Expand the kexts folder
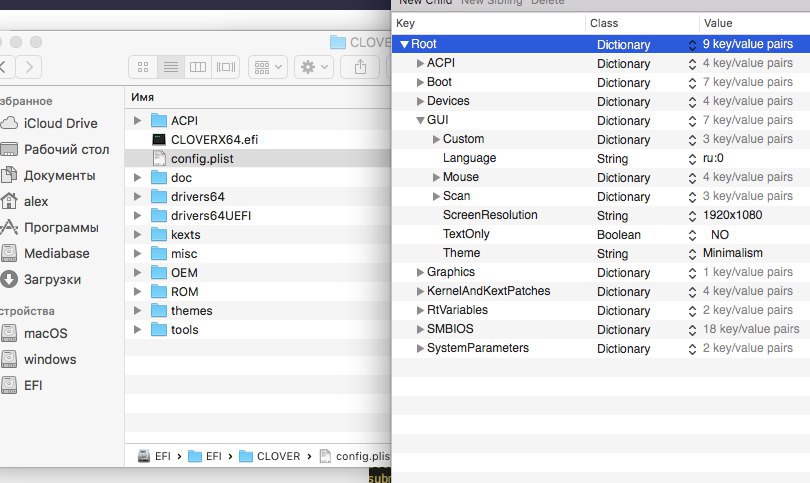 [137, 235]
